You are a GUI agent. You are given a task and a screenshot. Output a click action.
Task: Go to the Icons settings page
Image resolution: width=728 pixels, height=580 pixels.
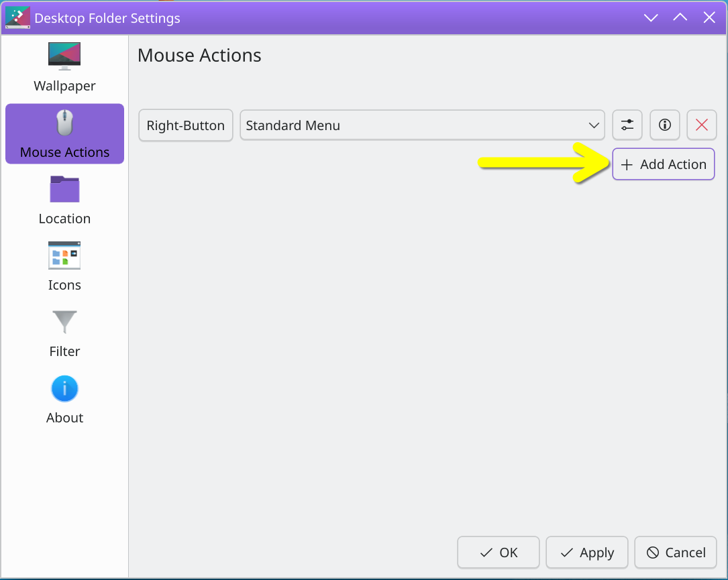64,266
